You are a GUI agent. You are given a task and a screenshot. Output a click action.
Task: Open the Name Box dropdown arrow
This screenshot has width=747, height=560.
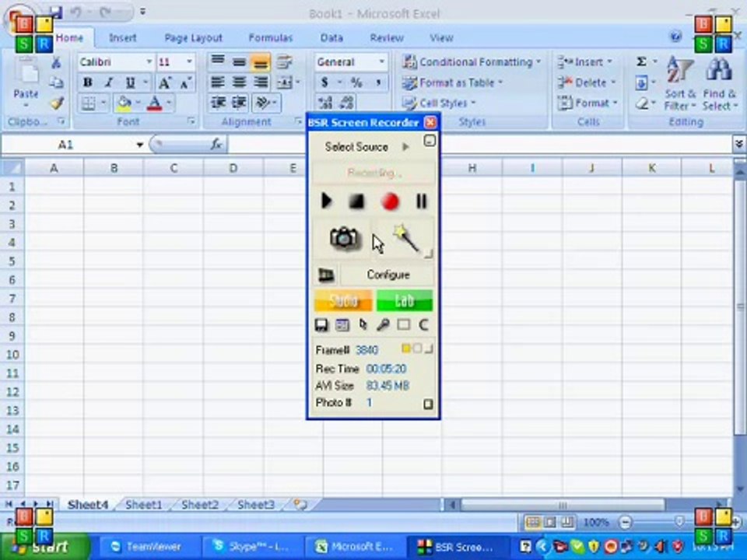click(139, 145)
